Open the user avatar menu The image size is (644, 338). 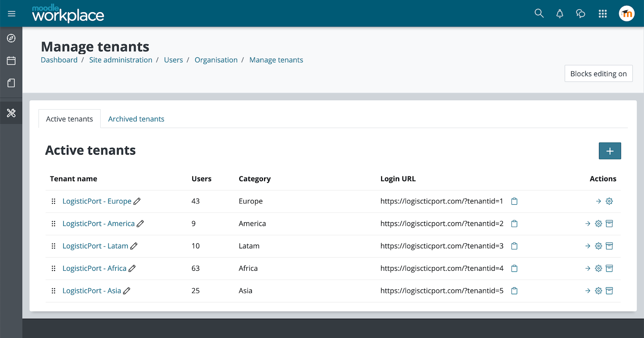click(x=627, y=14)
